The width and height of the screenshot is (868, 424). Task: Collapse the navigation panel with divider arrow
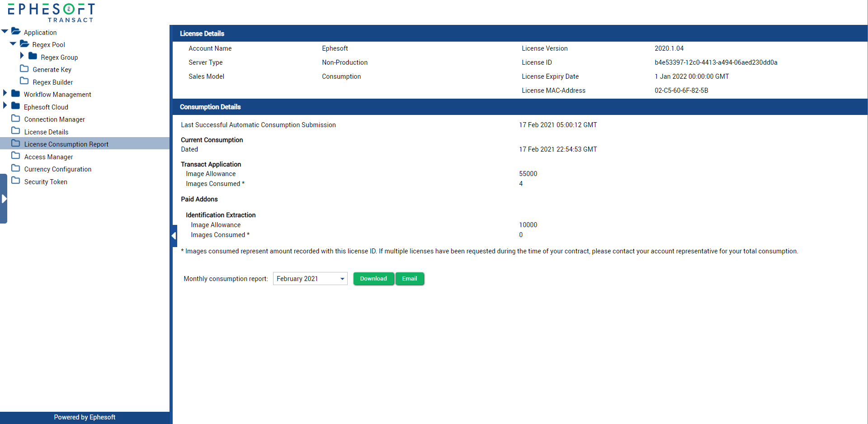coord(174,236)
